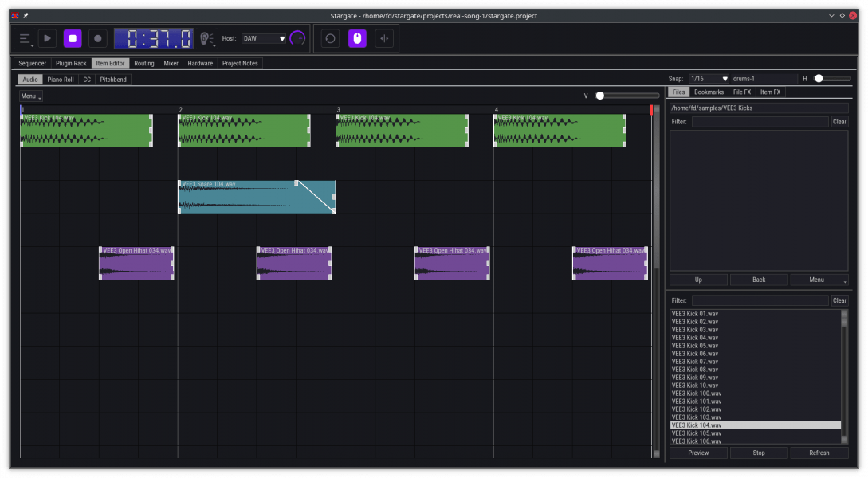Open the Mixer tab
868x478 pixels.
171,63
